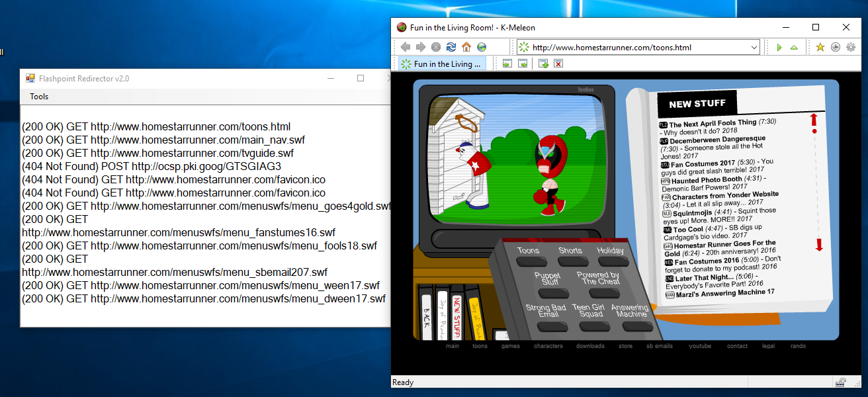Select the 'Fun in the Living...' tab
The height and width of the screenshot is (397, 868).
click(x=442, y=64)
